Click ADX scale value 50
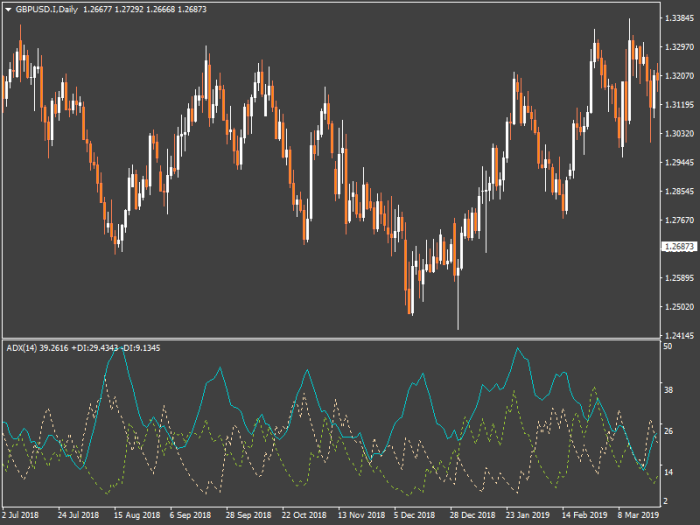 (668, 346)
